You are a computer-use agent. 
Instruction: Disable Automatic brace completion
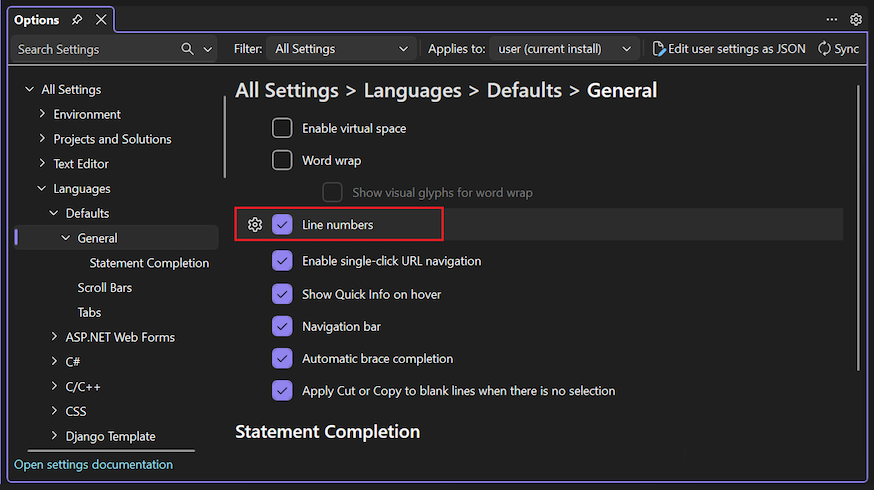coord(282,358)
